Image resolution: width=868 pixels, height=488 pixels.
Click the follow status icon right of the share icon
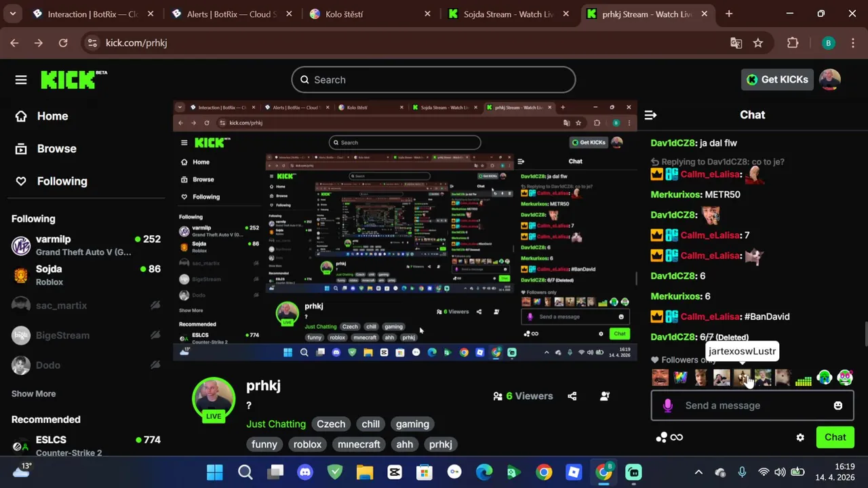(605, 396)
